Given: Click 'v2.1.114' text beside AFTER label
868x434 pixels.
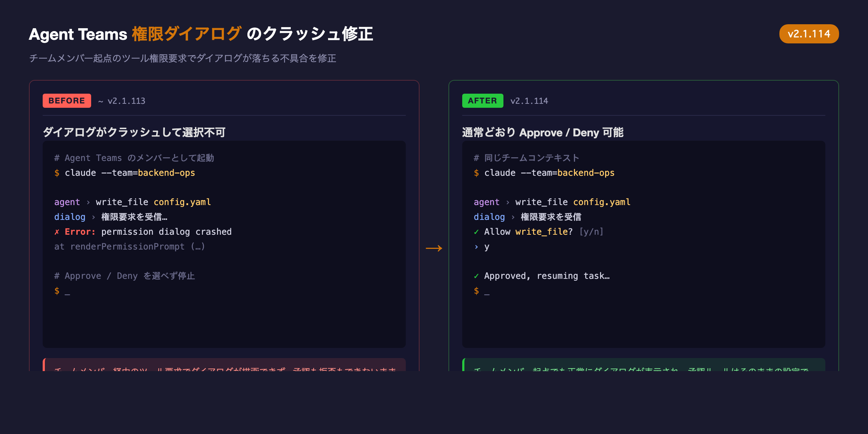Looking at the screenshot, I should 529,101.
